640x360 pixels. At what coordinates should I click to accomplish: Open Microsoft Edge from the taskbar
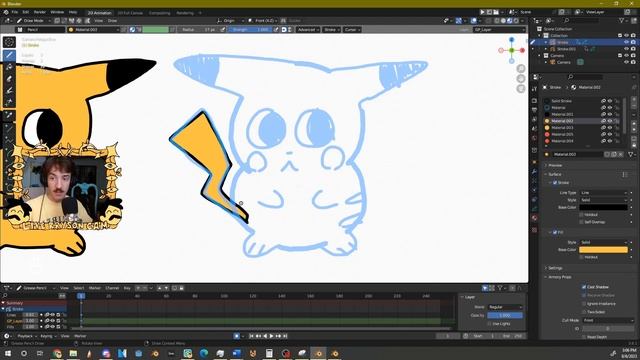point(204,353)
